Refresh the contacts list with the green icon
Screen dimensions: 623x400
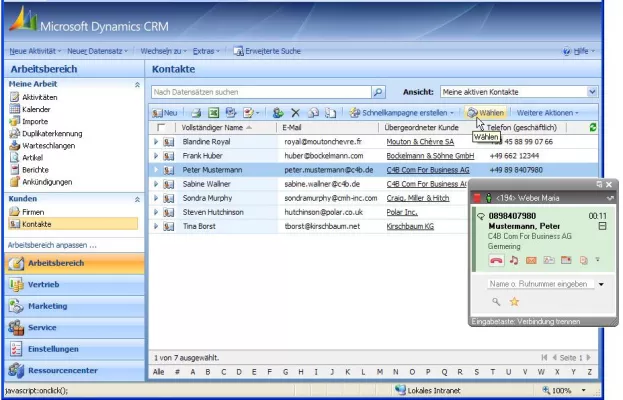[x=592, y=128]
